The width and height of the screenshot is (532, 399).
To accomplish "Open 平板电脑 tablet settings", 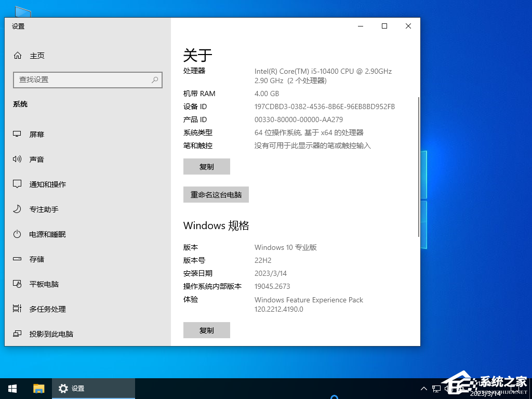I will pos(44,284).
